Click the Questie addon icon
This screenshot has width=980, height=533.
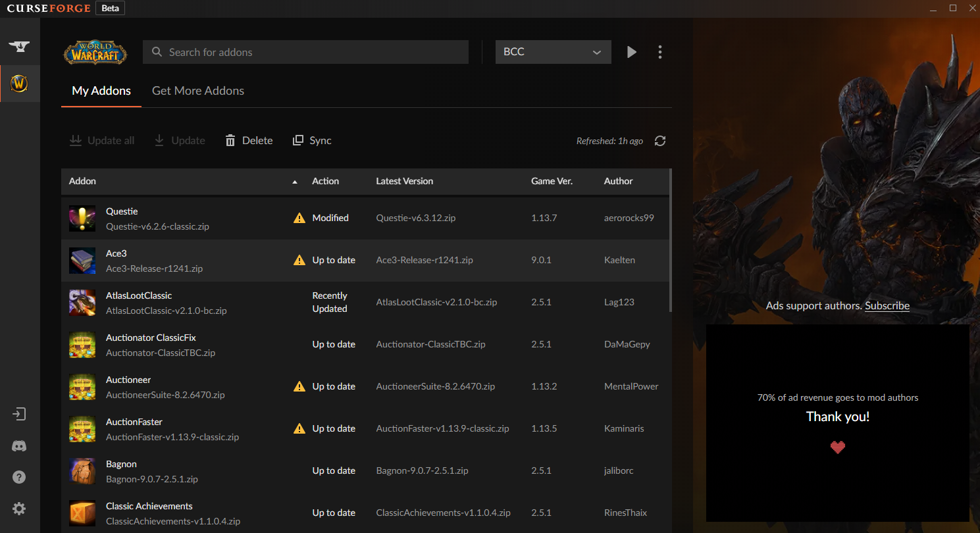pyautogui.click(x=82, y=218)
